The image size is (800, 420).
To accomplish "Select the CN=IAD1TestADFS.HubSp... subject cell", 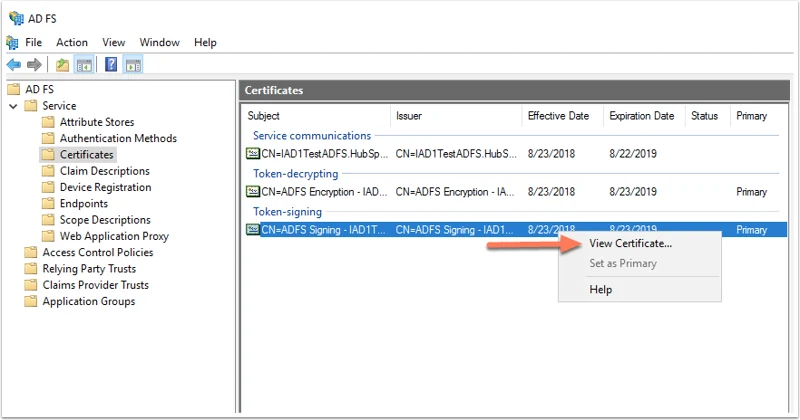I will click(x=324, y=153).
